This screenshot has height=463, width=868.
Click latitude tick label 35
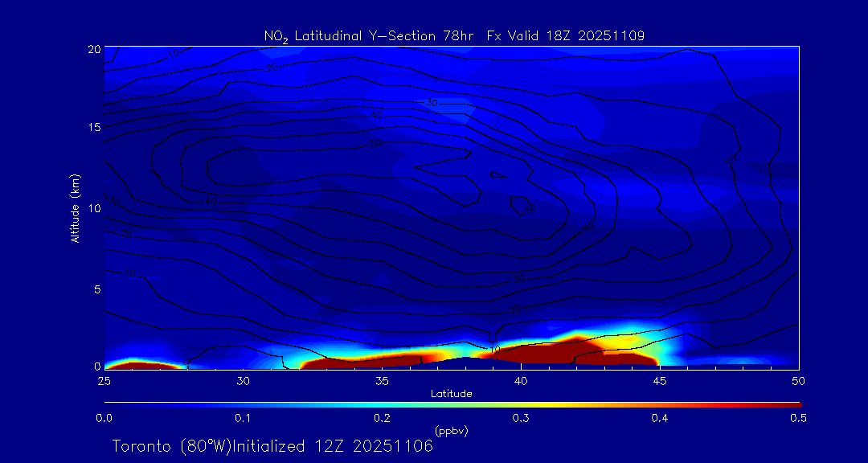(382, 379)
